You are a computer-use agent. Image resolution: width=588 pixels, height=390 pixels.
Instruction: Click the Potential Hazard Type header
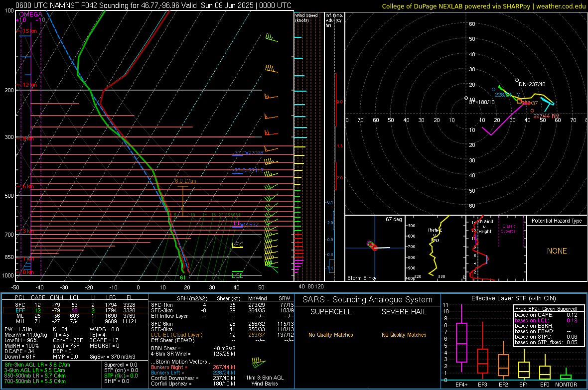[x=557, y=221]
